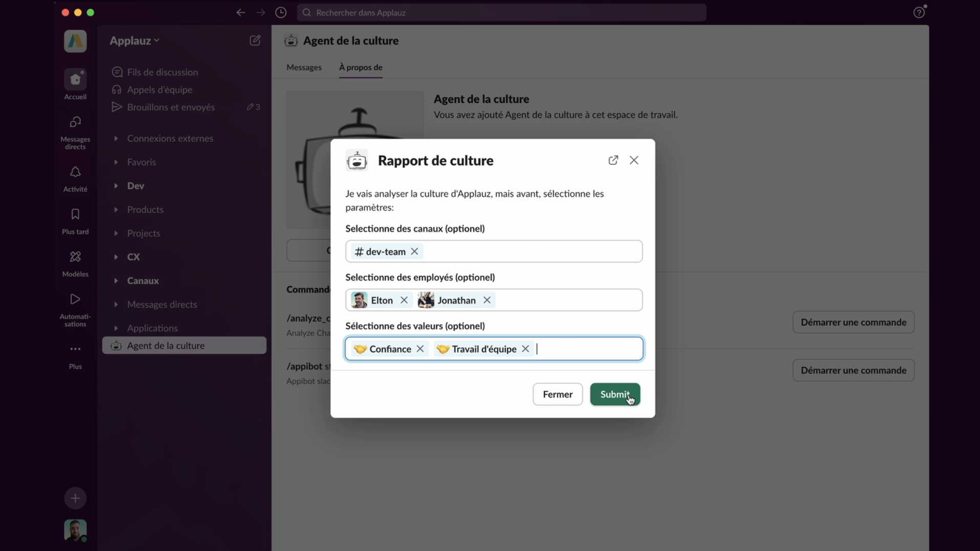Open the Applauz workspace dropdown
Viewport: 980px width, 551px height.
pyautogui.click(x=134, y=40)
